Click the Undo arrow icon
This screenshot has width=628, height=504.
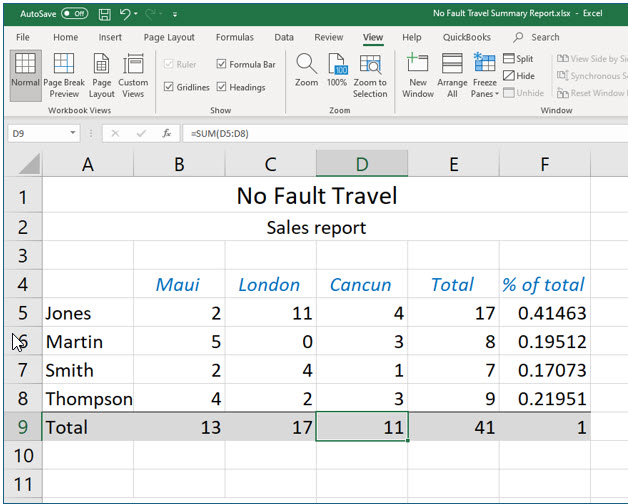(125, 14)
